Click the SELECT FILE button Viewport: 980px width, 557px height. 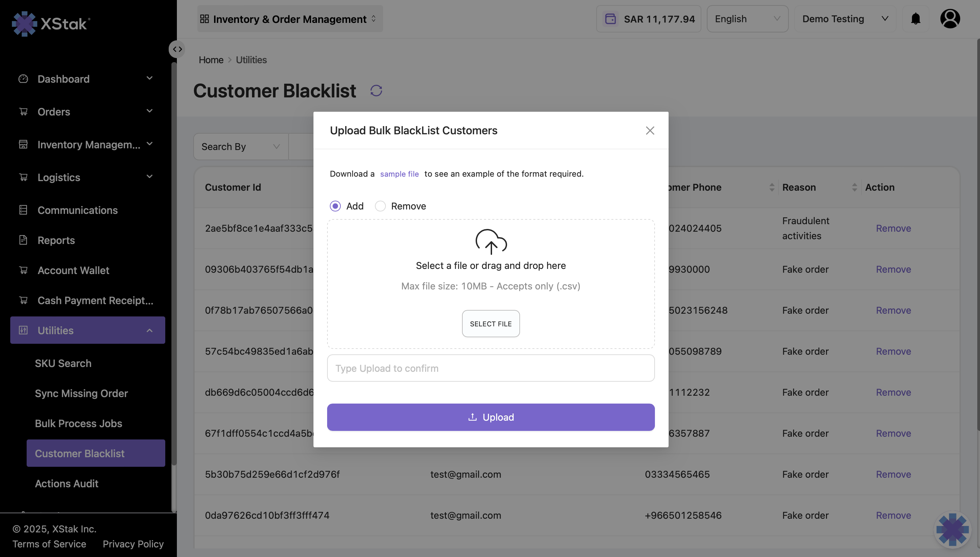(x=491, y=324)
